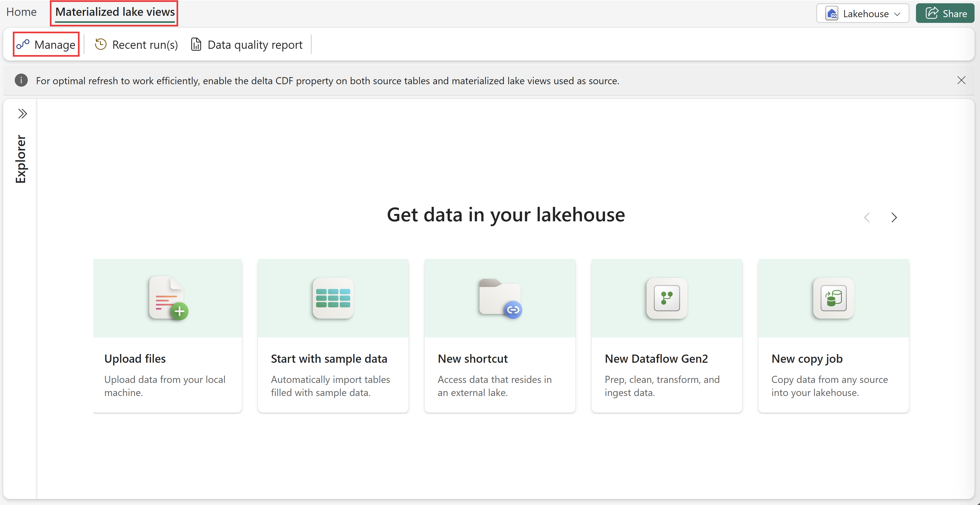
Task: Select the Materialized lake views tab
Action: [115, 13]
